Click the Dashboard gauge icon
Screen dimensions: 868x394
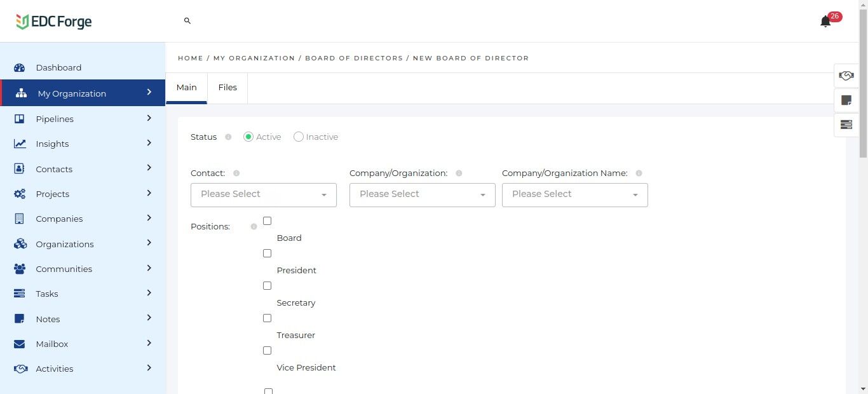(20, 68)
